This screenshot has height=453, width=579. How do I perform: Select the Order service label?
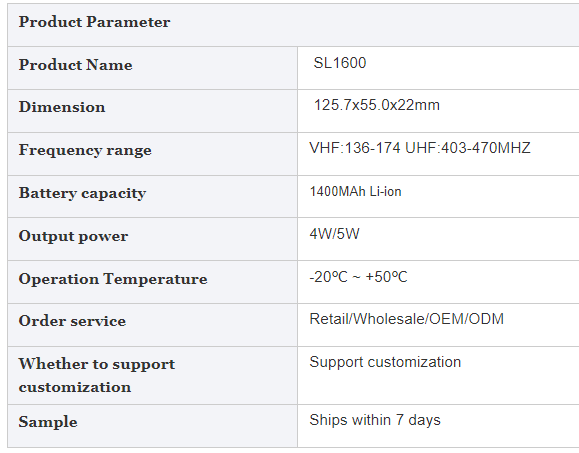[72, 321]
